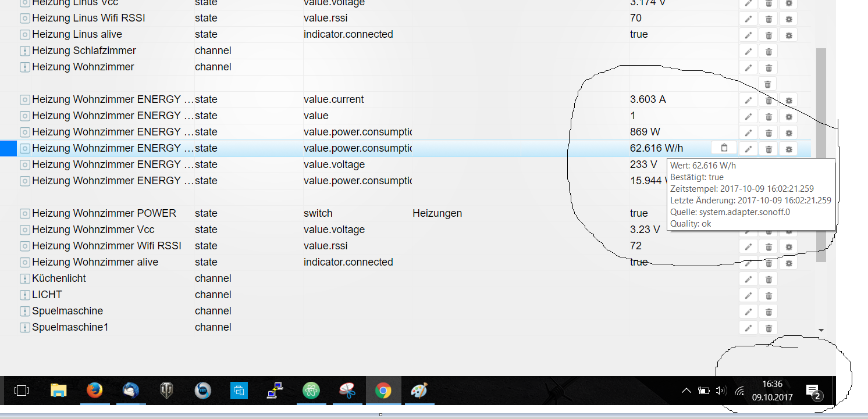Viewport: 868px width, 419px height.
Task: Open Paint from the taskbar
Action: (x=419, y=391)
